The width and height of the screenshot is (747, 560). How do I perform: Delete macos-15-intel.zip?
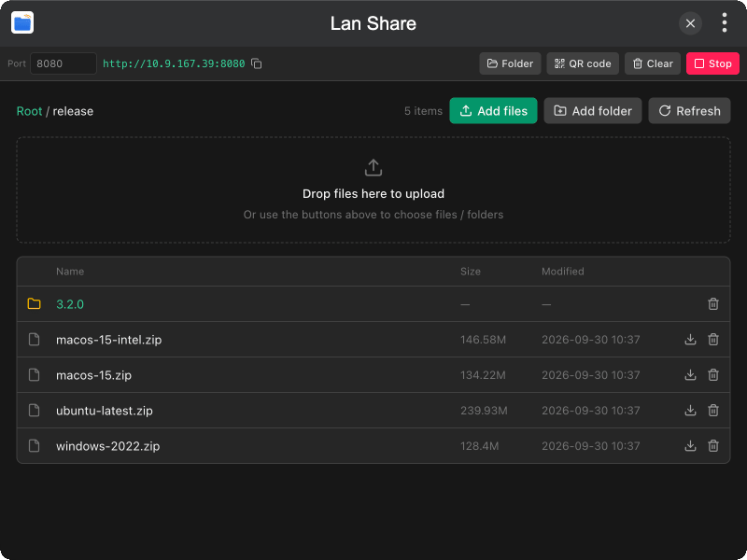tap(713, 339)
